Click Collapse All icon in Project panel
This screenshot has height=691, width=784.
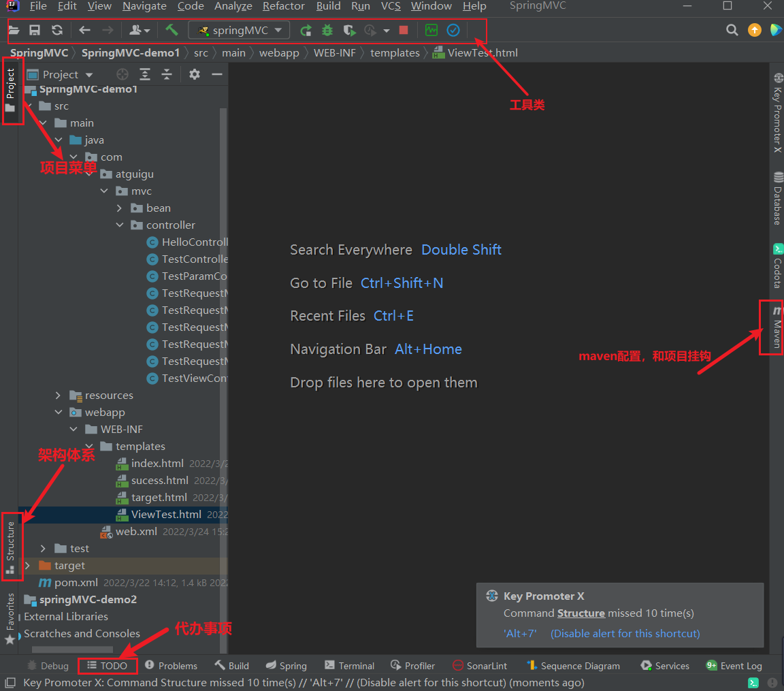(x=167, y=74)
